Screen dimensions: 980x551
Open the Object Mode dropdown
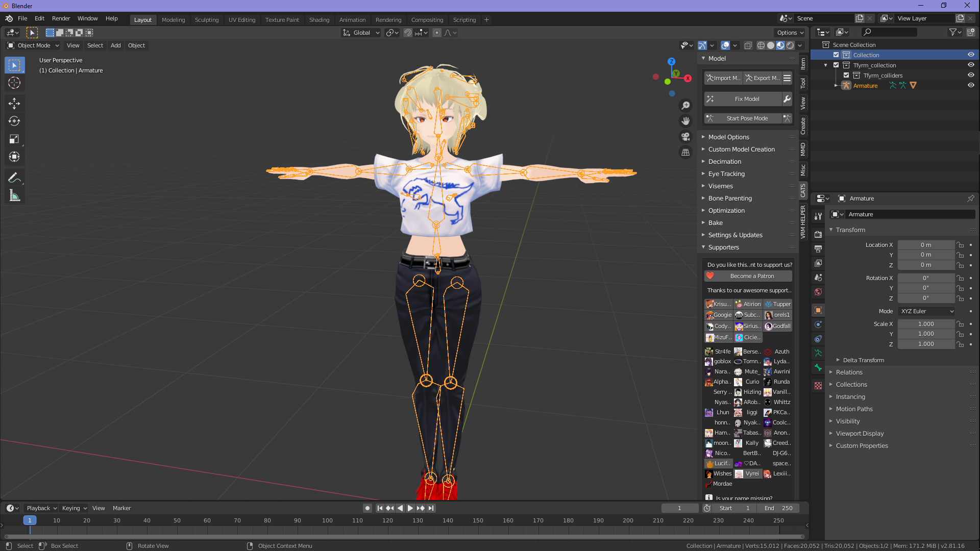(x=33, y=45)
